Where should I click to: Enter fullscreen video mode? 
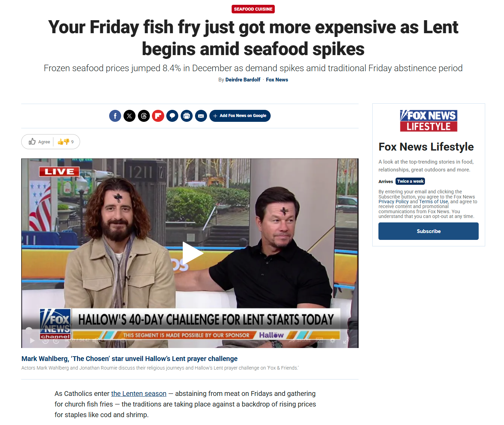tap(346, 340)
